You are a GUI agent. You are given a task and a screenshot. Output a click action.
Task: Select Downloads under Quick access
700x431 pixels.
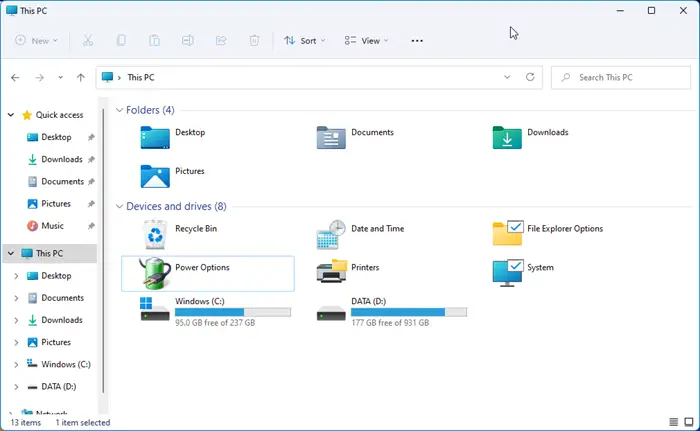62,159
